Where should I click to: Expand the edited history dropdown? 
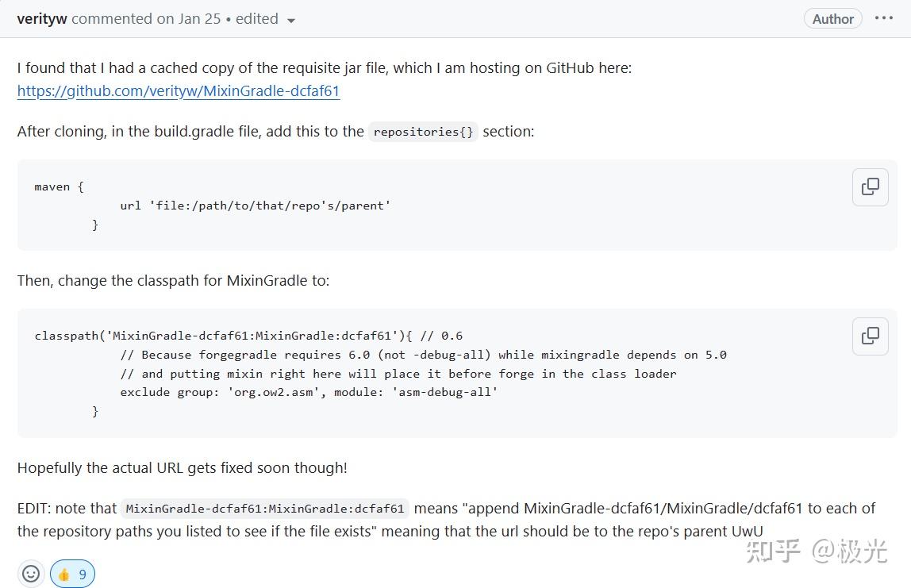pyautogui.click(x=290, y=20)
